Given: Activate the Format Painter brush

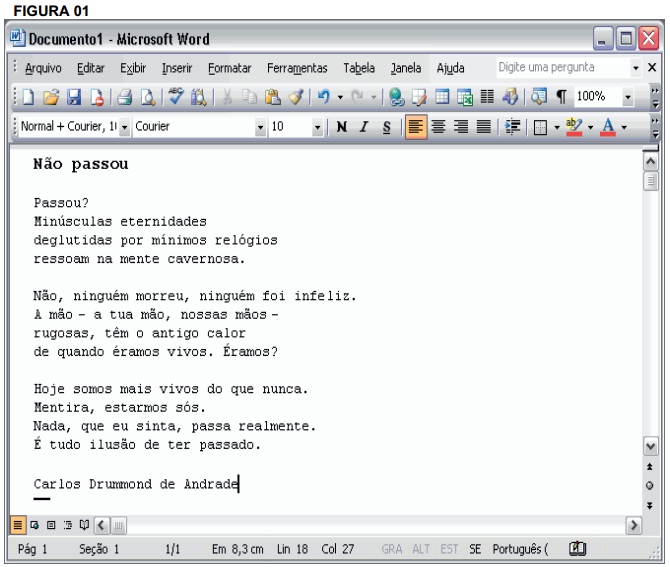Looking at the screenshot, I should pos(296,97).
